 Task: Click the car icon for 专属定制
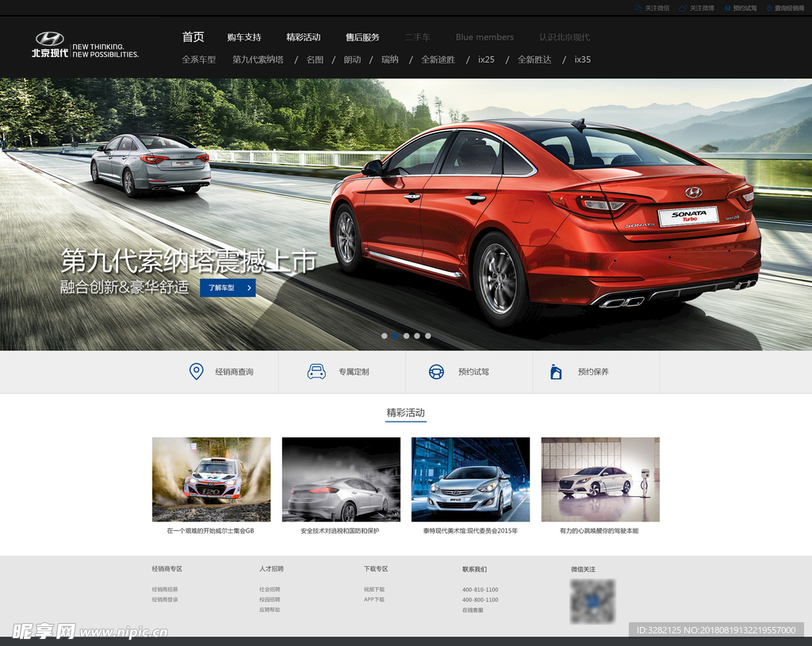coord(316,372)
